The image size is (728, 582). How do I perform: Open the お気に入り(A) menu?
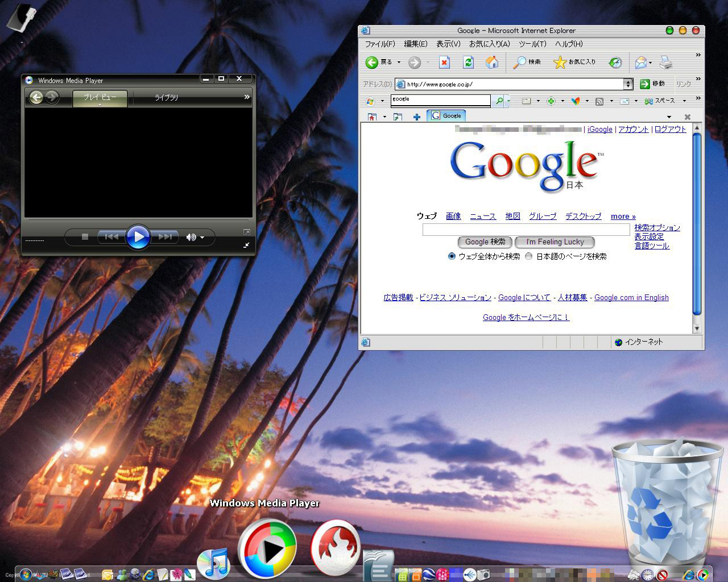(489, 44)
